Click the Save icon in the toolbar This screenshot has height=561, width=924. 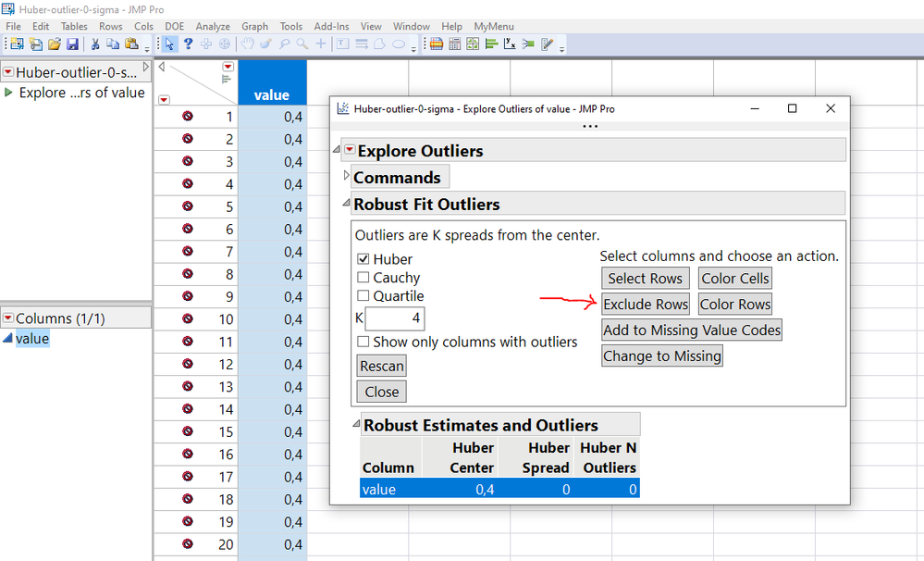pyautogui.click(x=72, y=44)
